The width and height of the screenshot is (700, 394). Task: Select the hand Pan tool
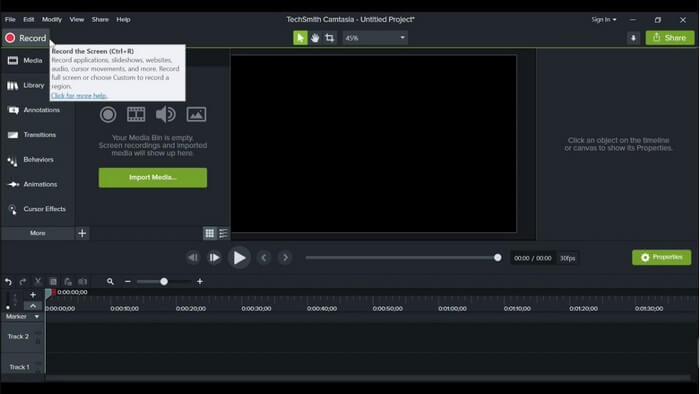coord(315,38)
